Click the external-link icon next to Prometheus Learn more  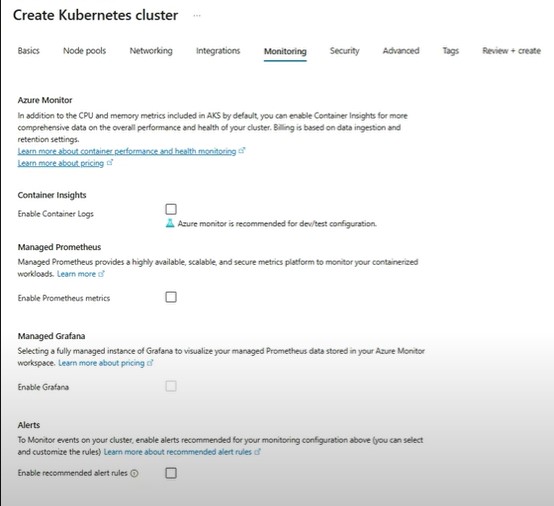click(x=102, y=274)
